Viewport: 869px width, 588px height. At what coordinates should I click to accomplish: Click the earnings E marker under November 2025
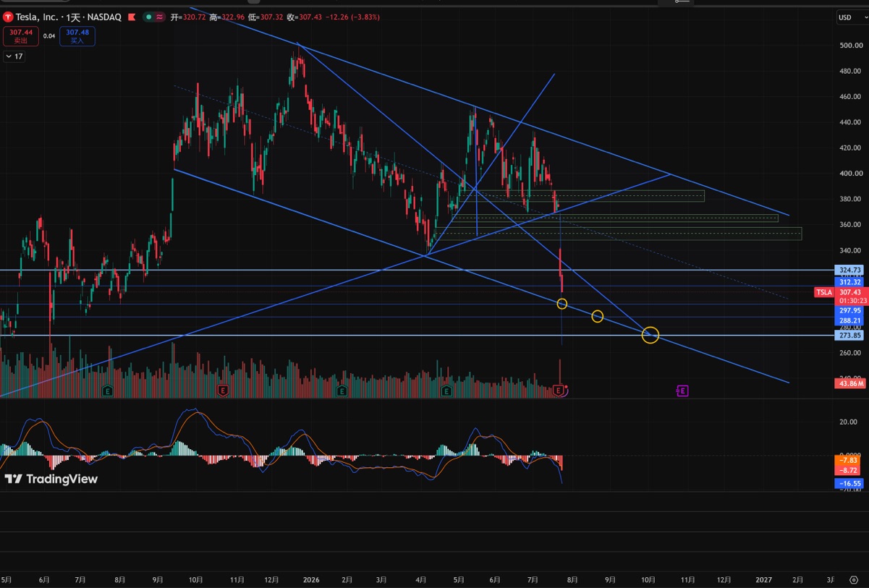coord(223,391)
